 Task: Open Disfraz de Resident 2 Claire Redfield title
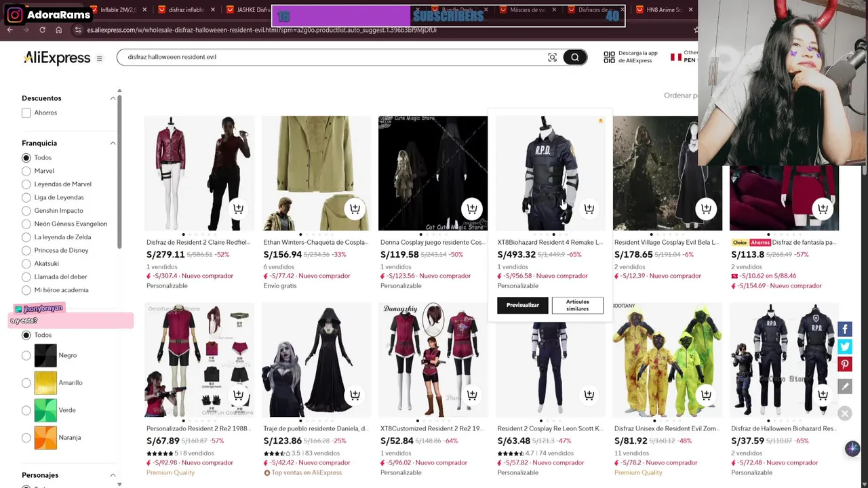click(x=198, y=242)
